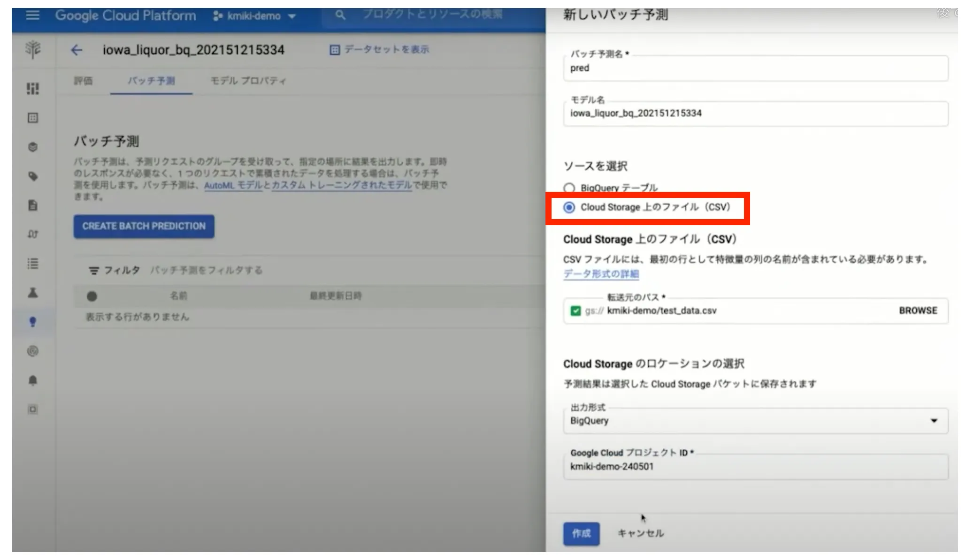
Task: Go back using the left arrow
Action: [77, 50]
